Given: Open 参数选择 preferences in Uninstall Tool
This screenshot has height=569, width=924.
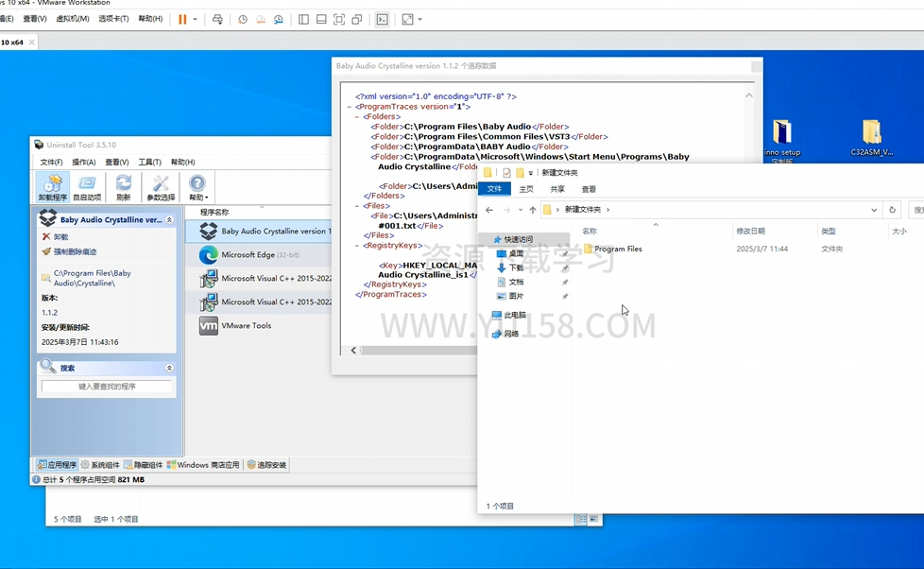Looking at the screenshot, I should click(161, 187).
